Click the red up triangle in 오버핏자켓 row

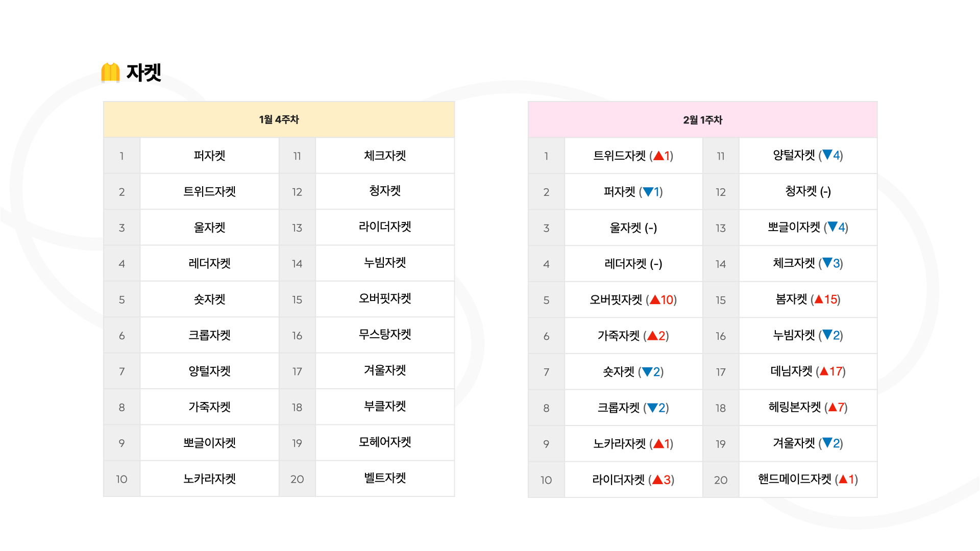pyautogui.click(x=655, y=300)
